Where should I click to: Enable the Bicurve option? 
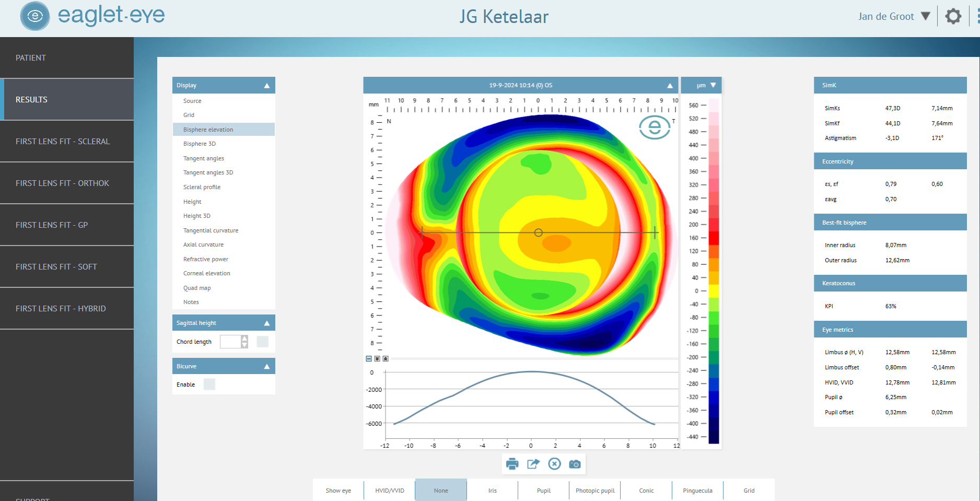(x=209, y=384)
